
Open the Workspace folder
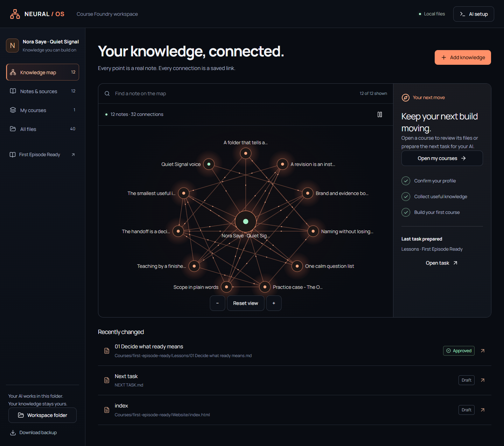click(x=43, y=415)
